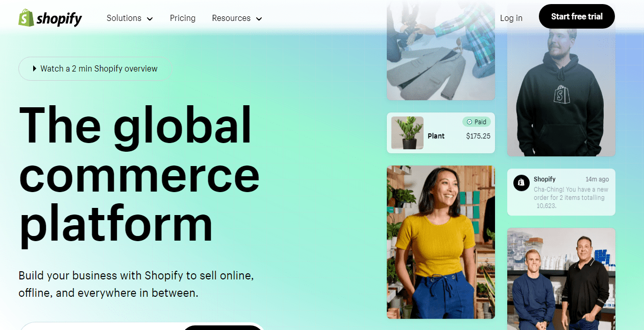Click the $175.25 price on the Plant card
Screen dimensions: 644x330
(478, 136)
